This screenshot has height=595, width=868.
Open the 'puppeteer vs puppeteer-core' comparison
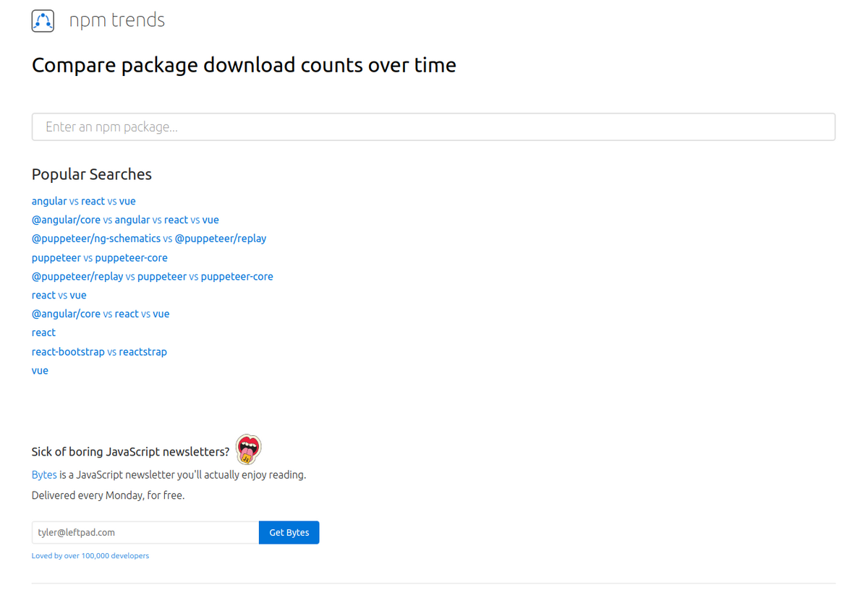(x=100, y=257)
